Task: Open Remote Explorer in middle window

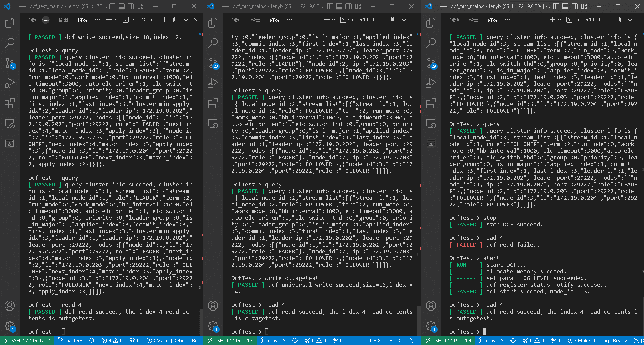Action: tap(213, 124)
